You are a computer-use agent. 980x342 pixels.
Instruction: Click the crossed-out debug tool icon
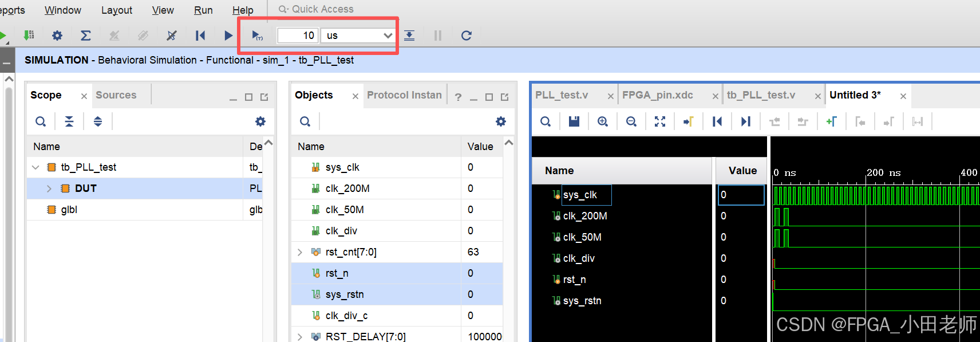point(171,36)
